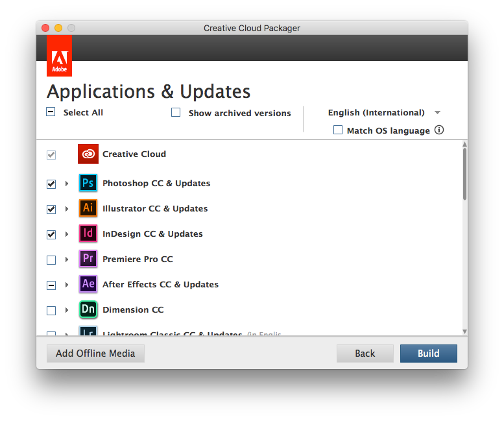Uncheck Photoshop CC & Updates checkbox
504x421 pixels.
tap(51, 184)
